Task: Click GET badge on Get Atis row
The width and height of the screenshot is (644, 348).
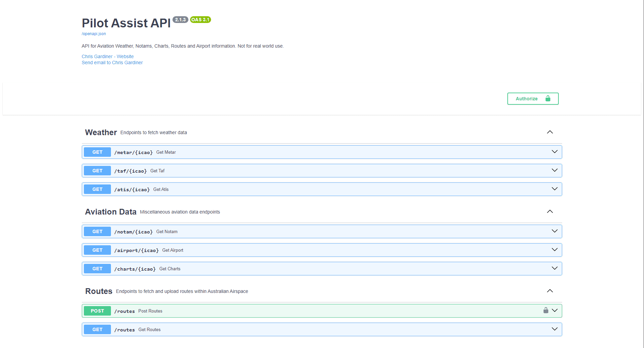Action: pos(97,189)
